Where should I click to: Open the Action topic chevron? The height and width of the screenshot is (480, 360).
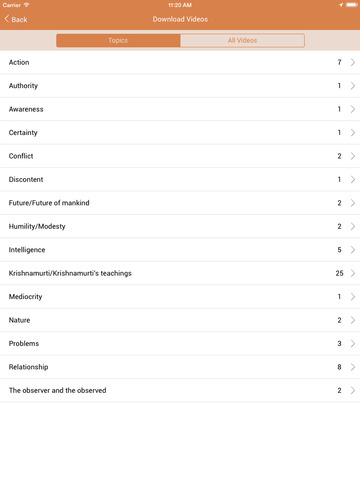coord(353,62)
